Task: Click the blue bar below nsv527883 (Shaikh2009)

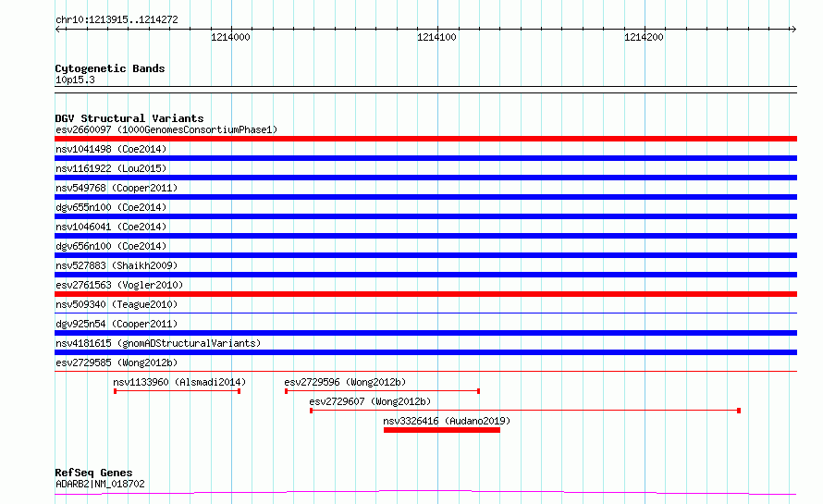Action: pyautogui.click(x=425, y=275)
